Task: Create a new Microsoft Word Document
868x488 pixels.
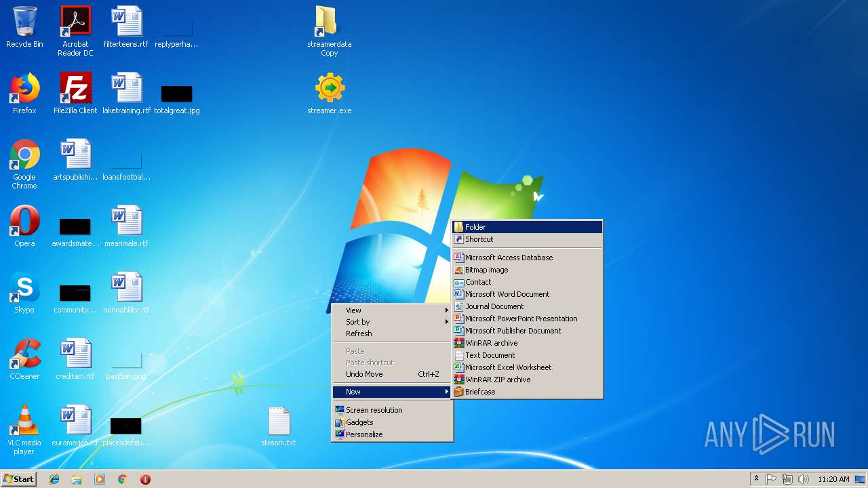Action: [x=528, y=294]
